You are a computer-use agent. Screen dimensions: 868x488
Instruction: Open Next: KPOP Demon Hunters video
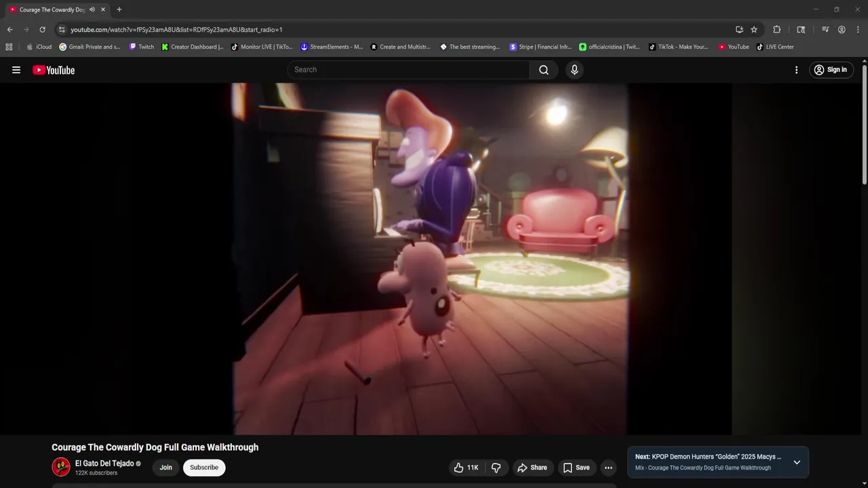tap(708, 457)
